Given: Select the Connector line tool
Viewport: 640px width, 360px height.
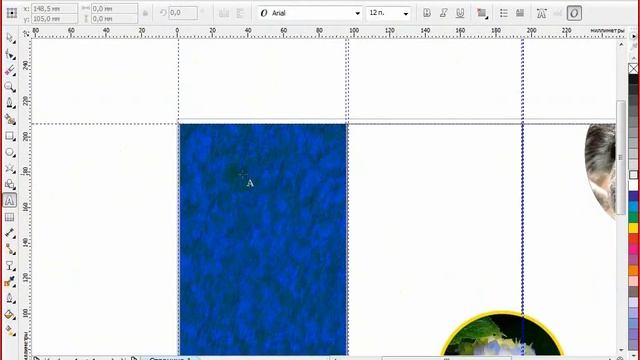Looking at the screenshot, I should point(10,249).
